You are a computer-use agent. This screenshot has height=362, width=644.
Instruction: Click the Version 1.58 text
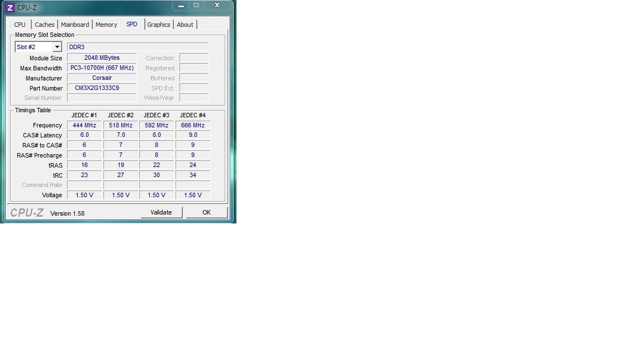pyautogui.click(x=67, y=213)
